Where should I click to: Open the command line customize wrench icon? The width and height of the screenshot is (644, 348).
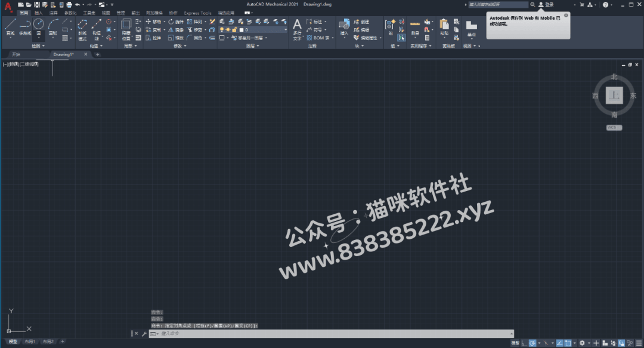[x=144, y=334]
